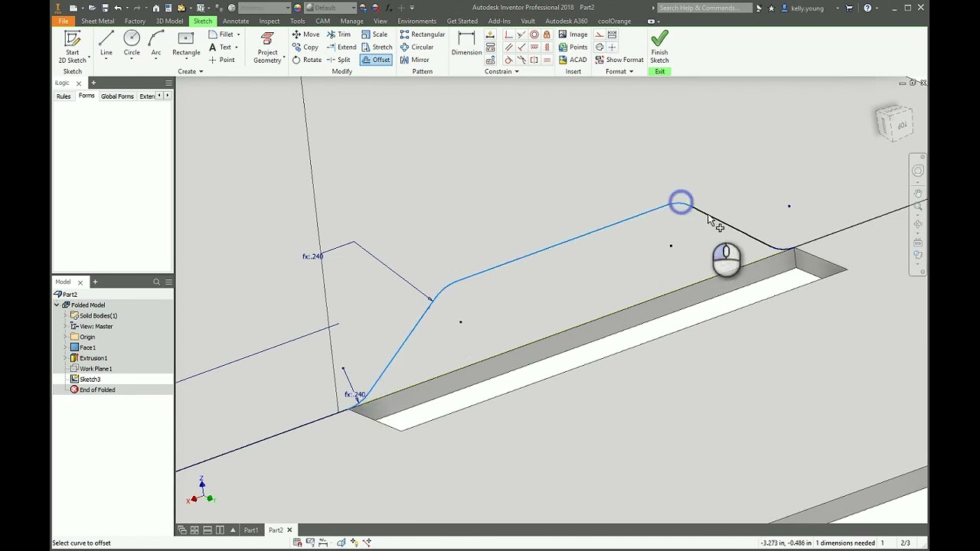Toggle the Offset tool button
980x551 pixels.
[376, 60]
